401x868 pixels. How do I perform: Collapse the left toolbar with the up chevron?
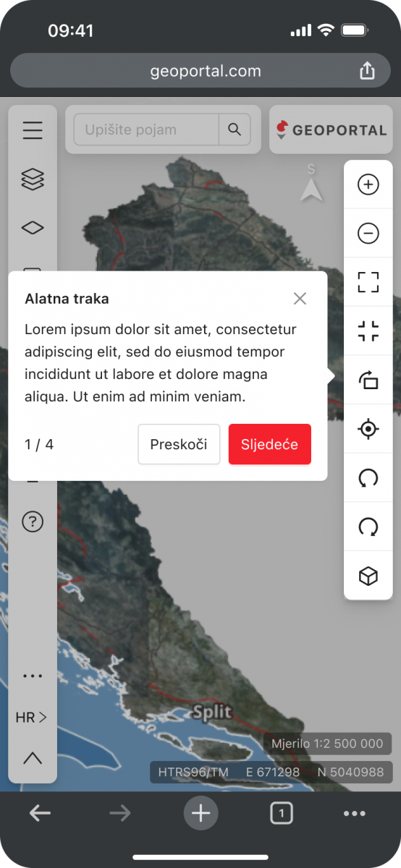(33, 758)
